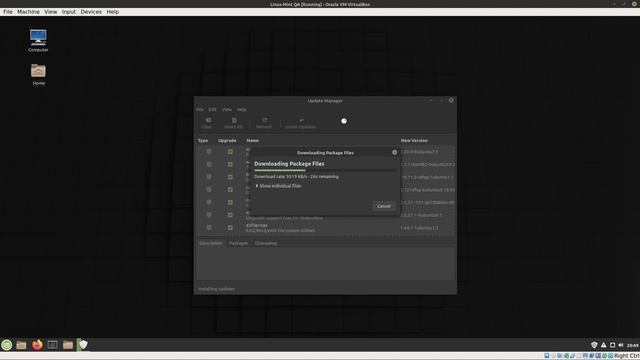Screen dimensions: 640x360
Task: Open the VirtualBox Machine menu
Action: (x=28, y=12)
